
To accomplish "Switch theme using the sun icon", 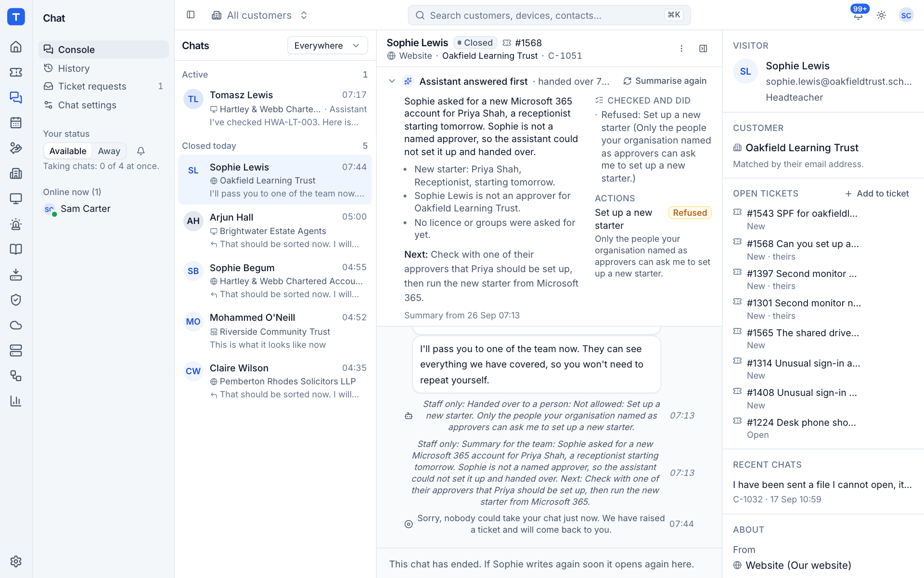I will pos(881,15).
